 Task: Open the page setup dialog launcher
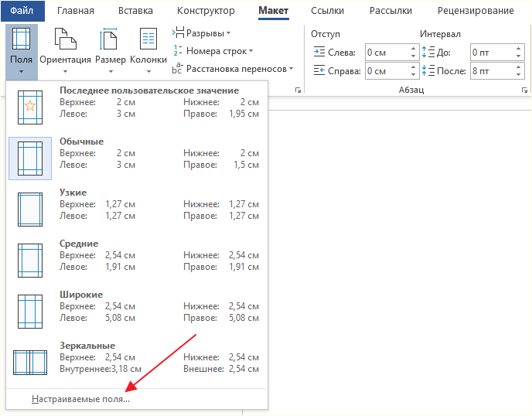pos(298,90)
